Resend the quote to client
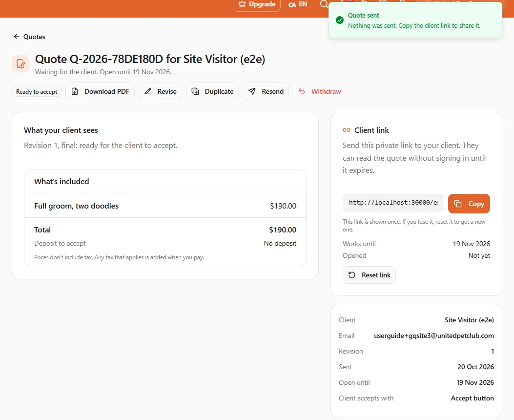This screenshot has height=420, width=514. (x=266, y=91)
